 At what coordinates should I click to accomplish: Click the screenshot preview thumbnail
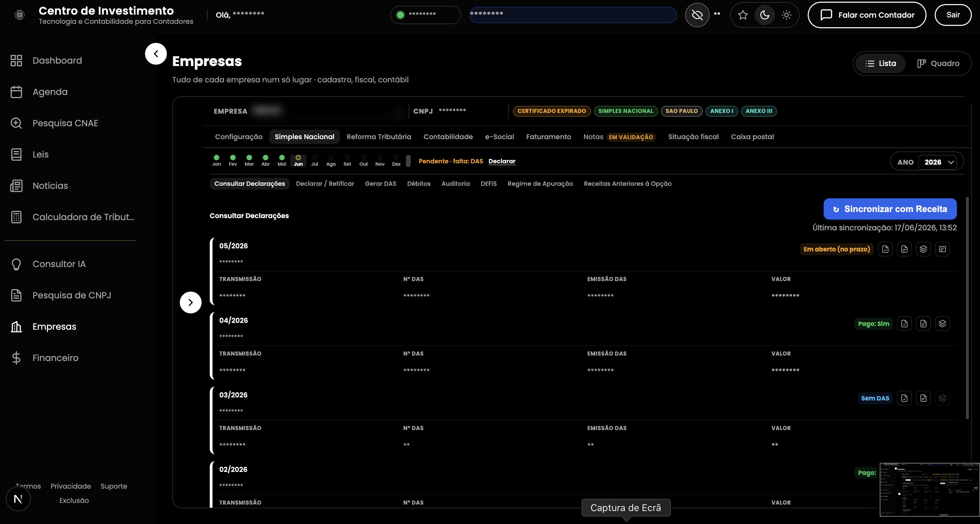tap(929, 489)
